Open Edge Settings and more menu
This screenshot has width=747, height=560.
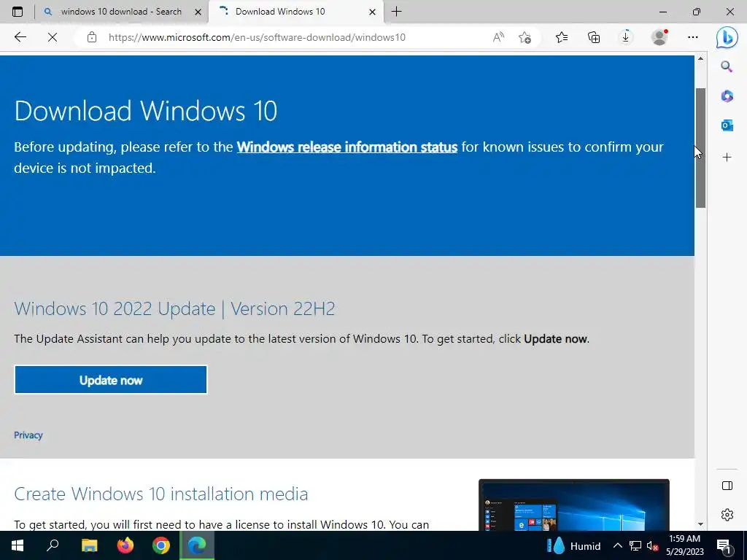(693, 37)
